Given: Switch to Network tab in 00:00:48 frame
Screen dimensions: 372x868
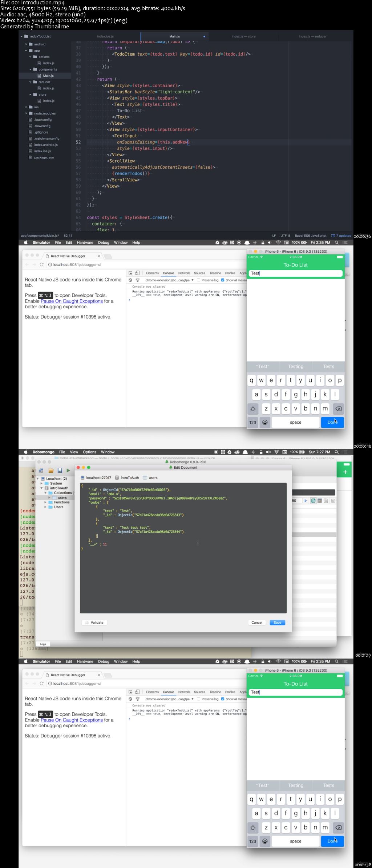Looking at the screenshot, I should pos(184,273).
